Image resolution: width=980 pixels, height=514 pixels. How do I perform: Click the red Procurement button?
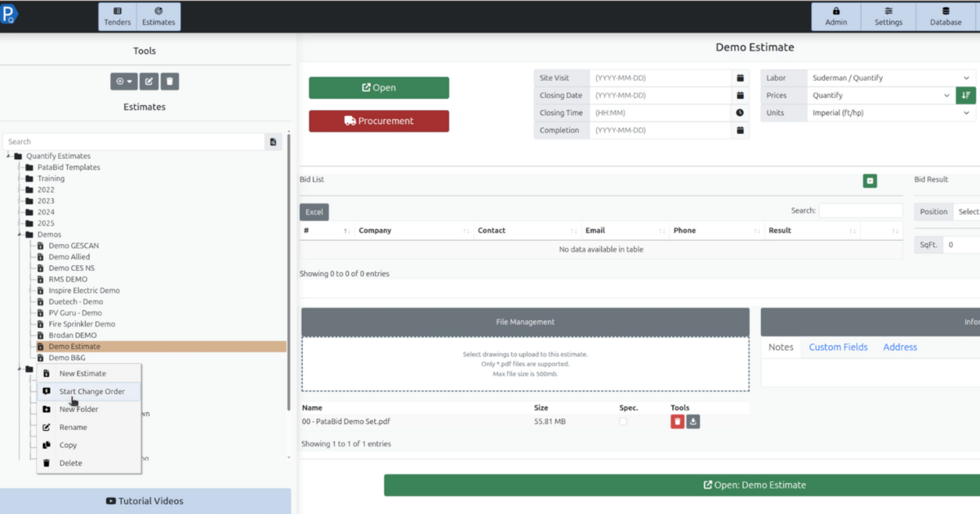tap(379, 121)
